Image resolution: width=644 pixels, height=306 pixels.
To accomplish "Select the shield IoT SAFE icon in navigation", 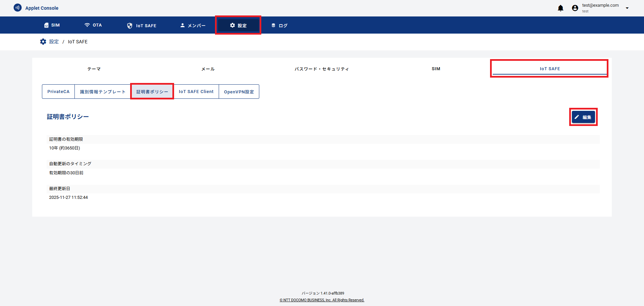I will (x=129, y=25).
